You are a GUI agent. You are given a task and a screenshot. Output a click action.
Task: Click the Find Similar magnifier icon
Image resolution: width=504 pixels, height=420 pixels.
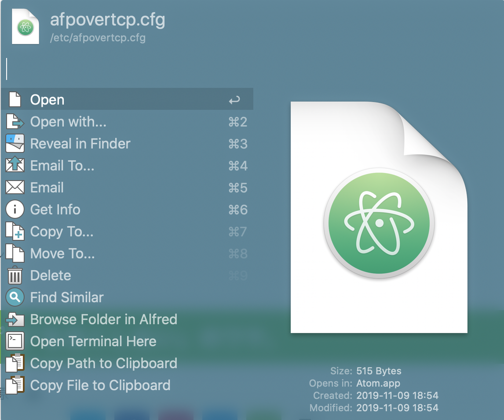[15, 297]
